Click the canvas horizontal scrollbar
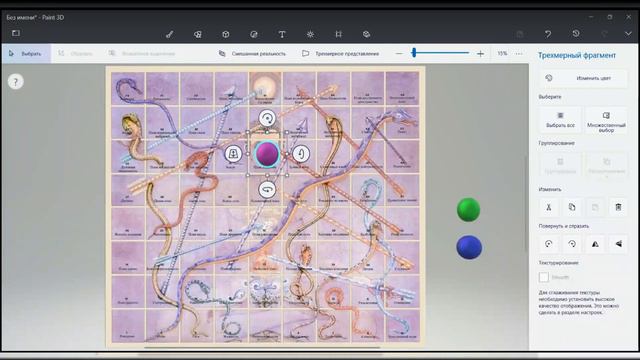The height and width of the screenshot is (360, 640). pos(262,348)
